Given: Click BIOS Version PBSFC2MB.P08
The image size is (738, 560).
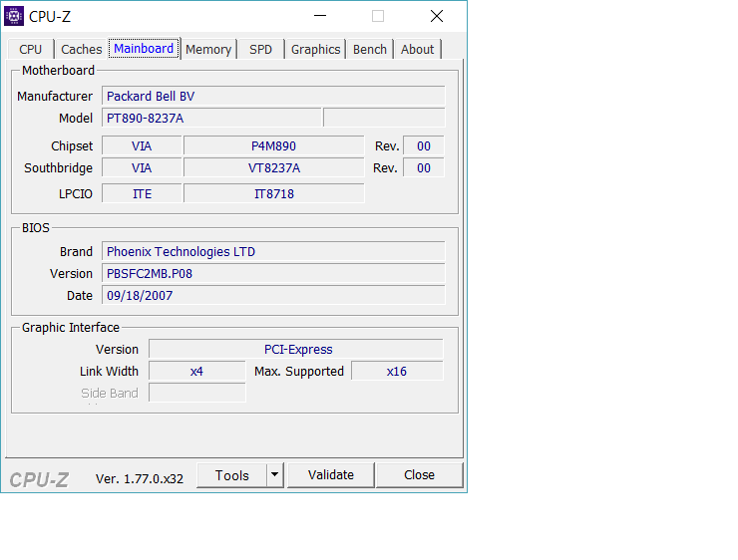Looking at the screenshot, I should pyautogui.click(x=273, y=274).
